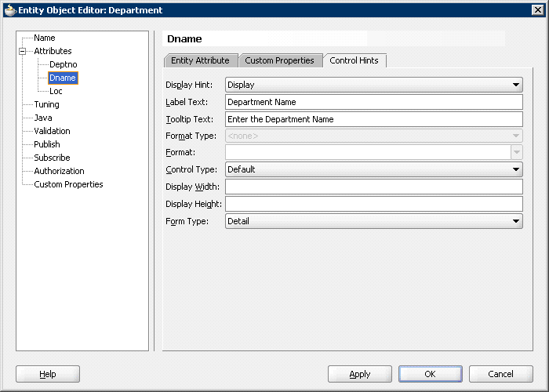This screenshot has height=392, width=549.
Task: Select the Name tree item
Action: [45, 38]
